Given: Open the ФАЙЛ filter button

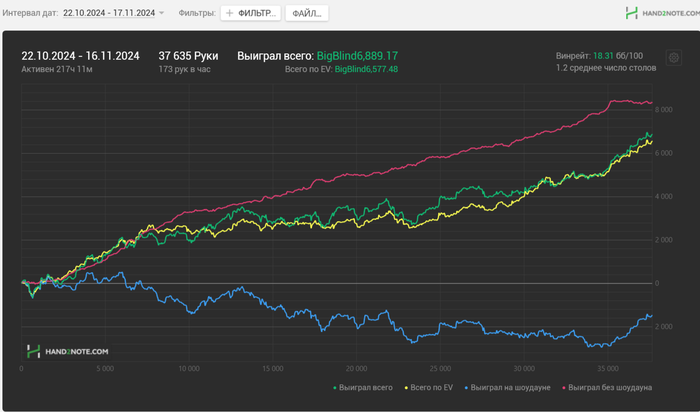Looking at the screenshot, I should click(307, 13).
